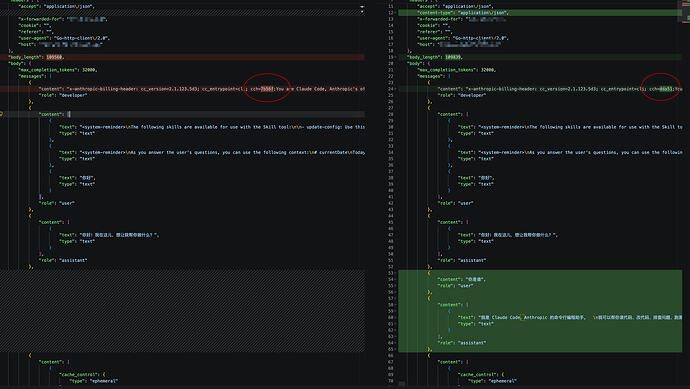
Task: Click "role": "user" on right line 42
Action: point(455,203)
